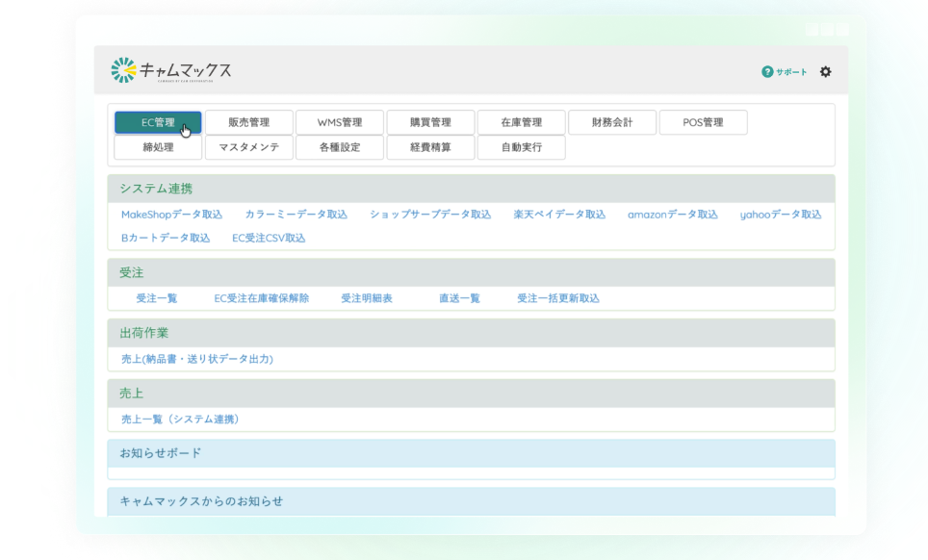Screen dimensions: 928x560
Task: Click the EC受注在庫確保解除 link
Action: (262, 298)
